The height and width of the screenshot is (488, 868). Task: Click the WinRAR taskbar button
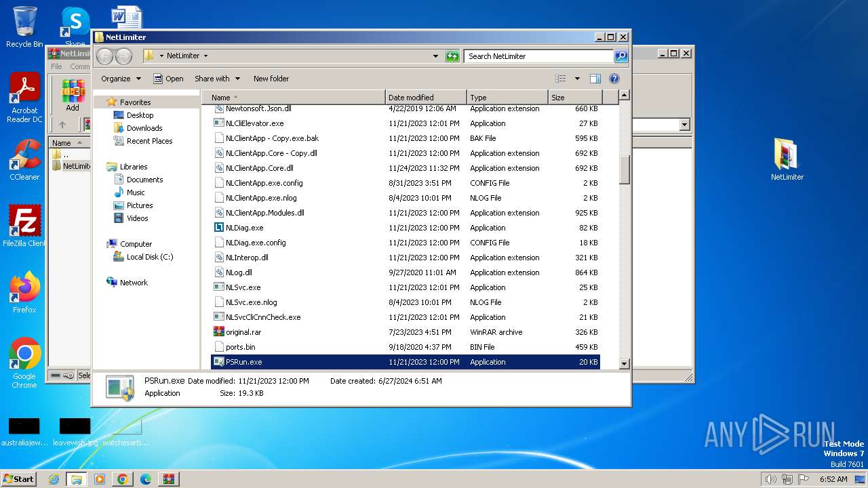tap(168, 479)
